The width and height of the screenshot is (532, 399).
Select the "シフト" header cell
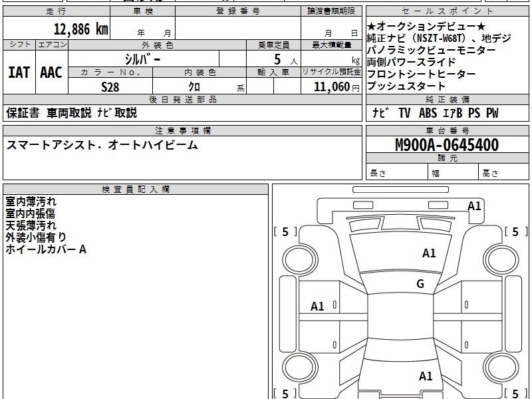20,45
